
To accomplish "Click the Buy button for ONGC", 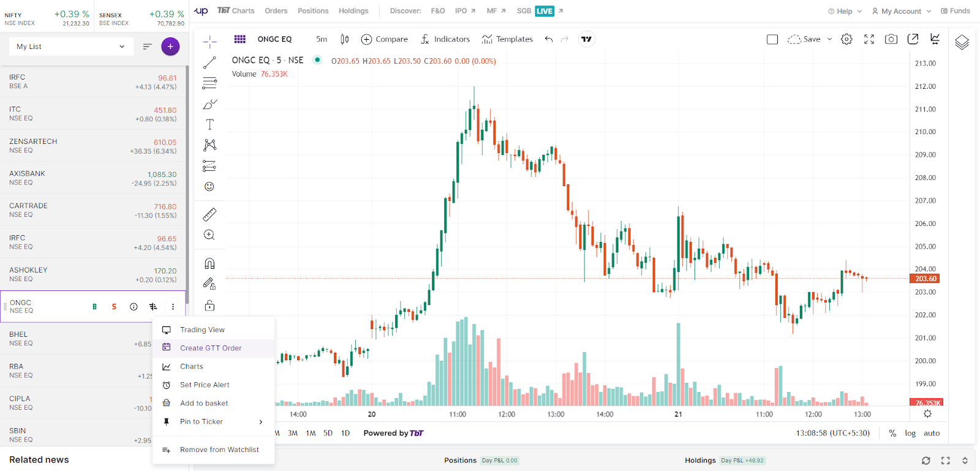I will click(94, 307).
